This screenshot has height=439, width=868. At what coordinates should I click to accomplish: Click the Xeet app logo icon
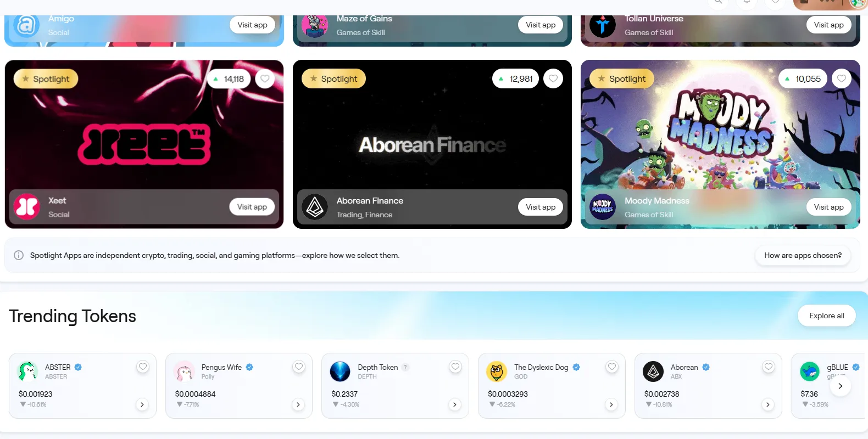pos(27,207)
